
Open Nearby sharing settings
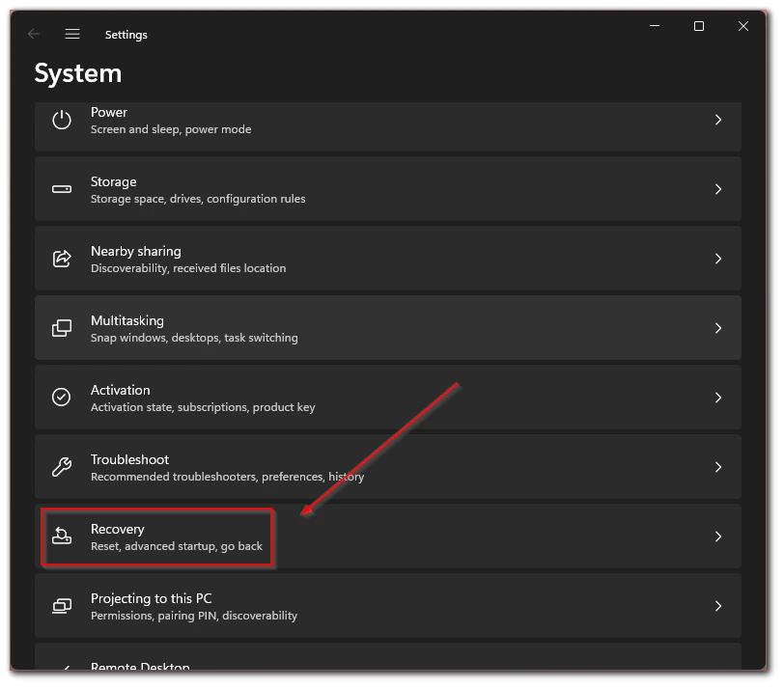(388, 259)
